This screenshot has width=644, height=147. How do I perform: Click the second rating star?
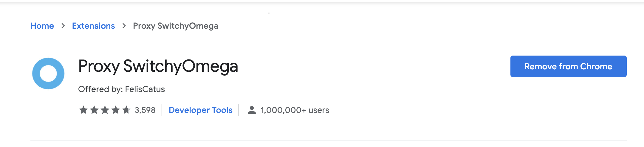[94, 110]
